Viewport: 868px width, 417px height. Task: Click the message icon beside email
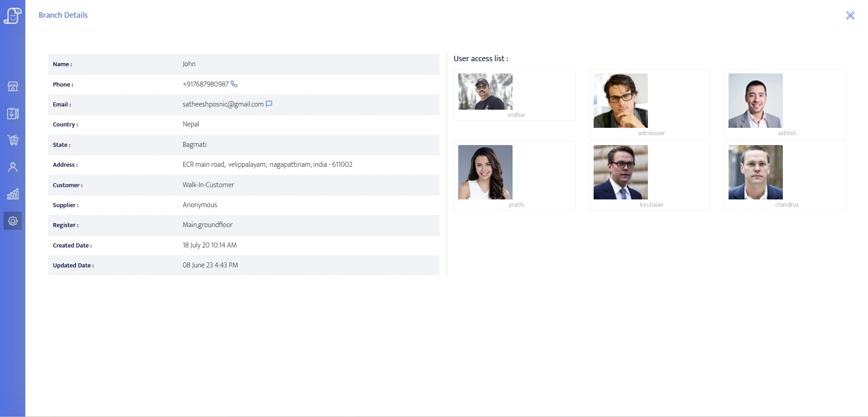point(269,104)
